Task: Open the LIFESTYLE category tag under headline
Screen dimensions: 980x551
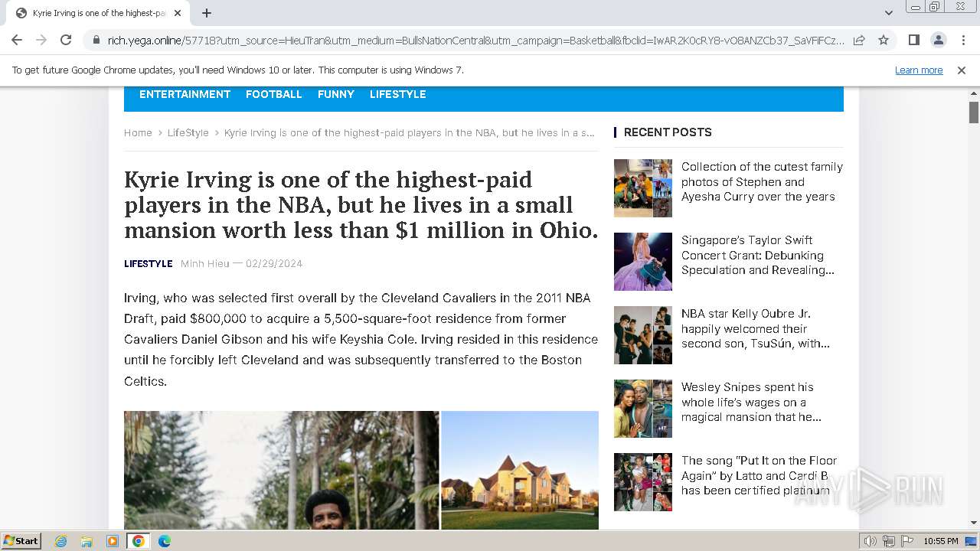Action: point(149,263)
